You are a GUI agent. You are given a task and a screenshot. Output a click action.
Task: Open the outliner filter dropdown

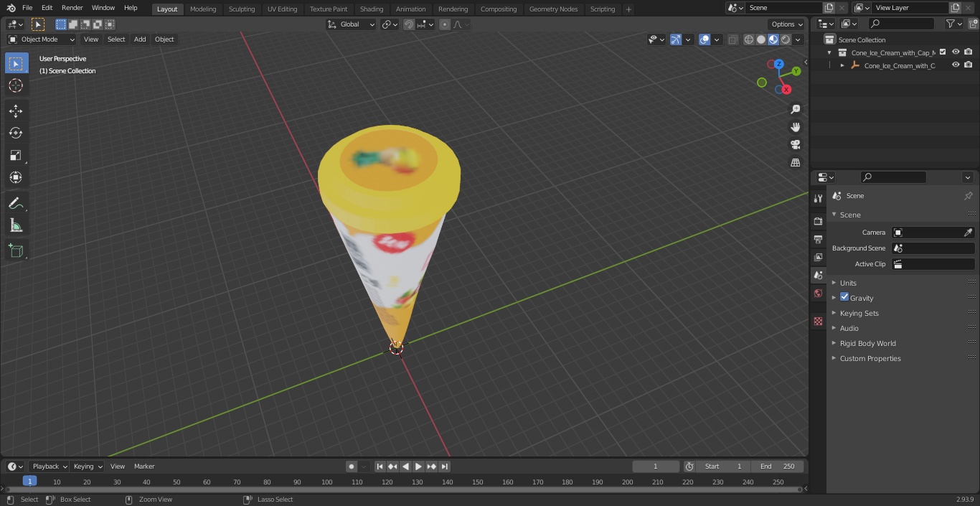point(954,24)
